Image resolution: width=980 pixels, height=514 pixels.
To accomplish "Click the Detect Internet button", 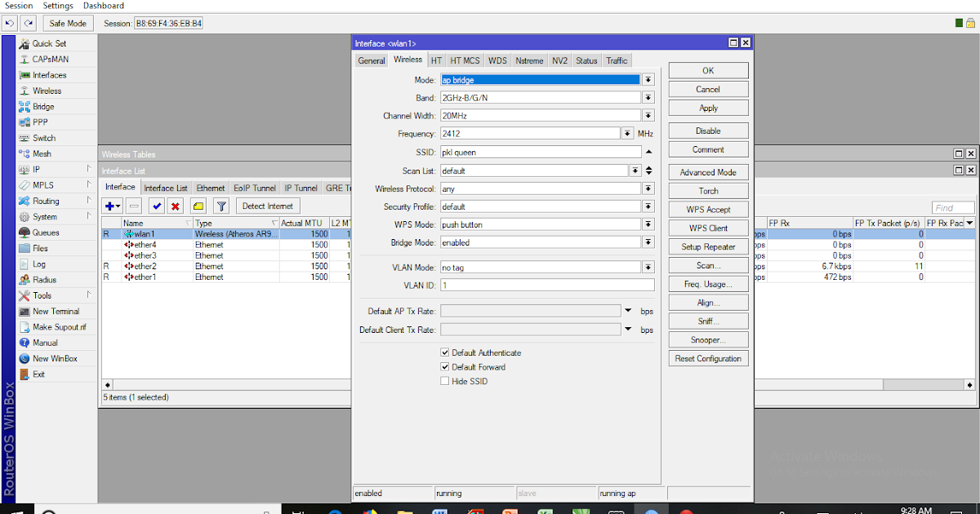I will click(x=268, y=206).
